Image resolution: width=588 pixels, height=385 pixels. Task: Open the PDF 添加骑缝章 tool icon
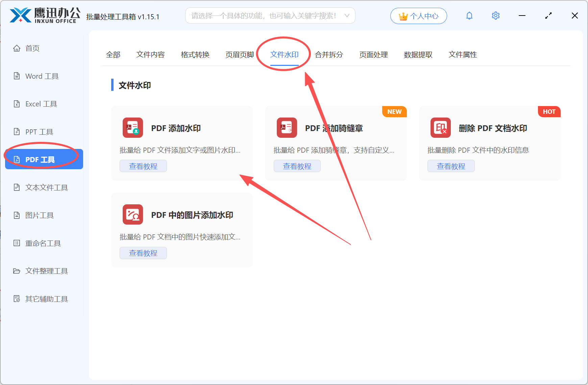point(287,128)
